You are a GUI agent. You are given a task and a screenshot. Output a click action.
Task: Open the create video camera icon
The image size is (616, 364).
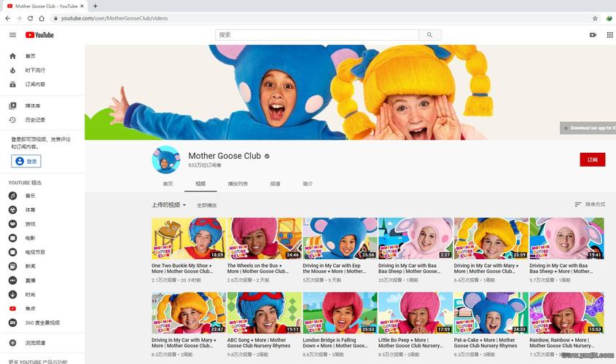click(593, 35)
